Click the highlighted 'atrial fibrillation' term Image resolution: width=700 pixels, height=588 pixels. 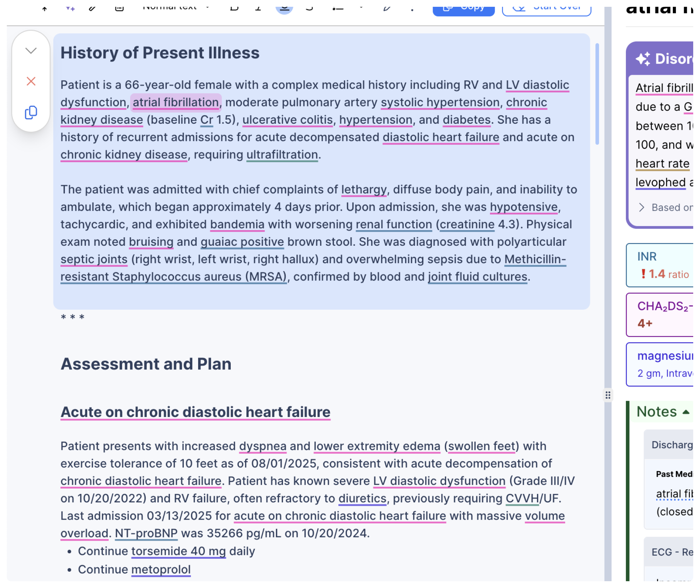[x=176, y=103]
